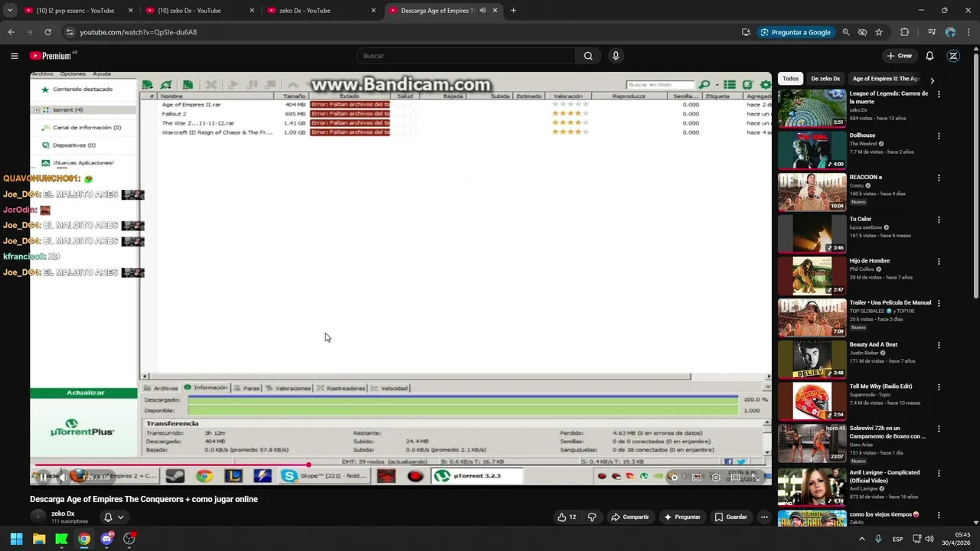Open the Chrome profile avatar
Image resolution: width=980 pixels, height=551 pixels.
[x=950, y=32]
